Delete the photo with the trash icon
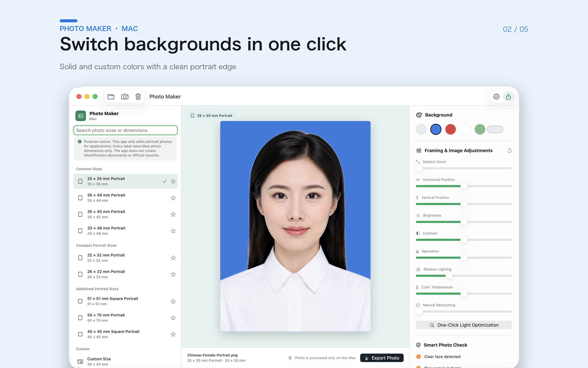 tap(138, 97)
